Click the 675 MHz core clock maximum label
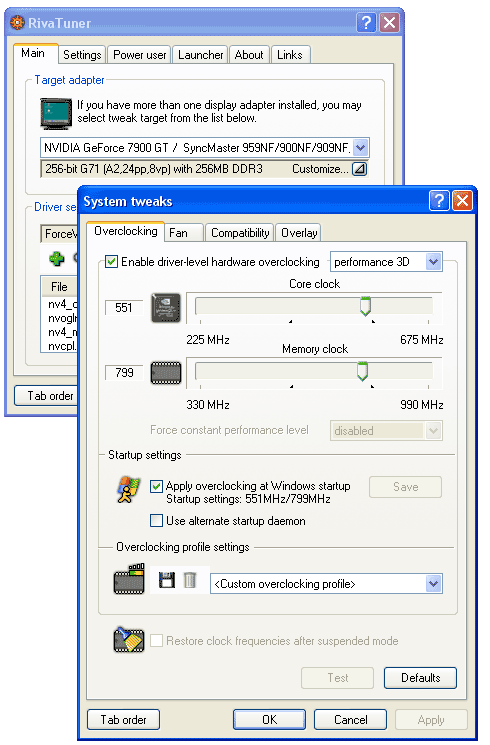The height and width of the screenshot is (745, 490). [422, 340]
